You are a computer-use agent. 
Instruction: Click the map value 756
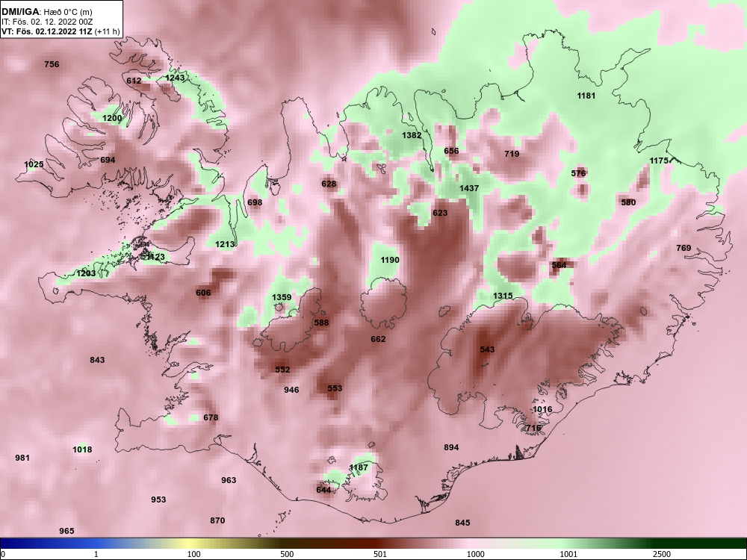click(x=52, y=64)
